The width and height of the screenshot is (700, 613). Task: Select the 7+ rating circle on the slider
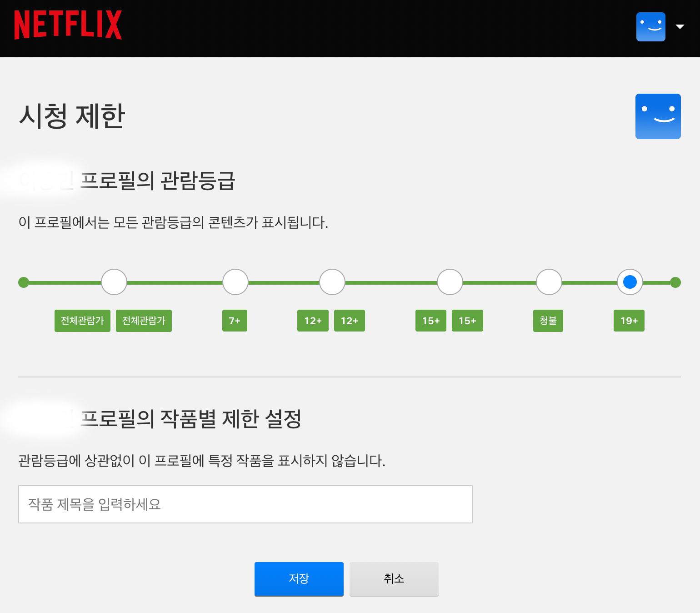coord(235,282)
